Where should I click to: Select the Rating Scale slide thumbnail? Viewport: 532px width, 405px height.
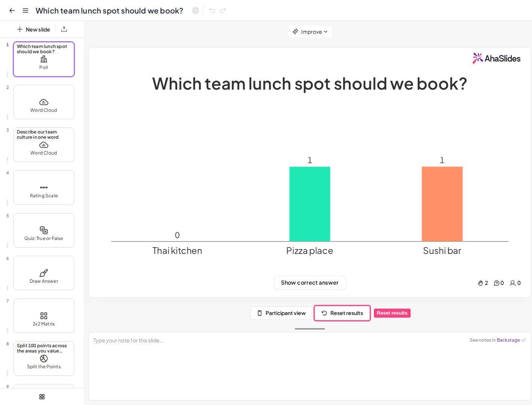(44, 187)
